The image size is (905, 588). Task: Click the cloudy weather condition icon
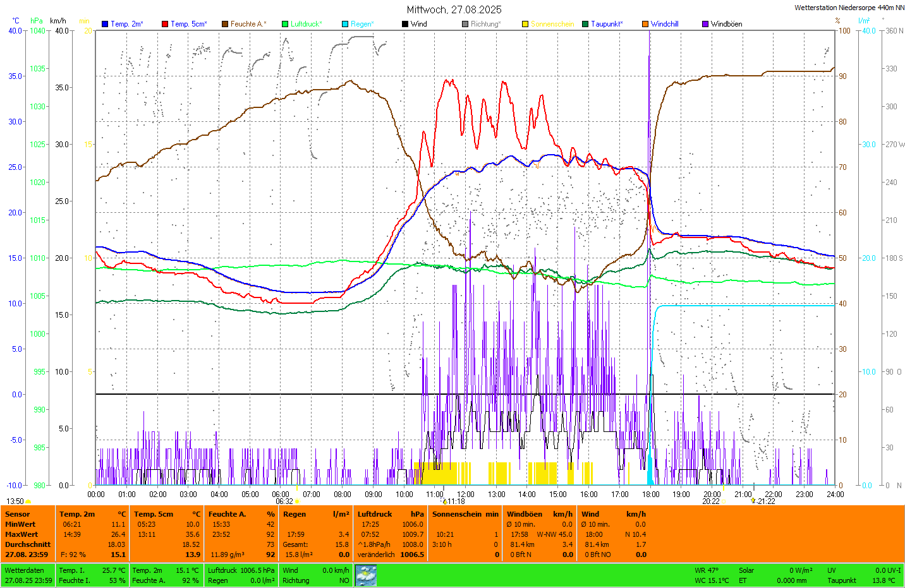click(366, 575)
